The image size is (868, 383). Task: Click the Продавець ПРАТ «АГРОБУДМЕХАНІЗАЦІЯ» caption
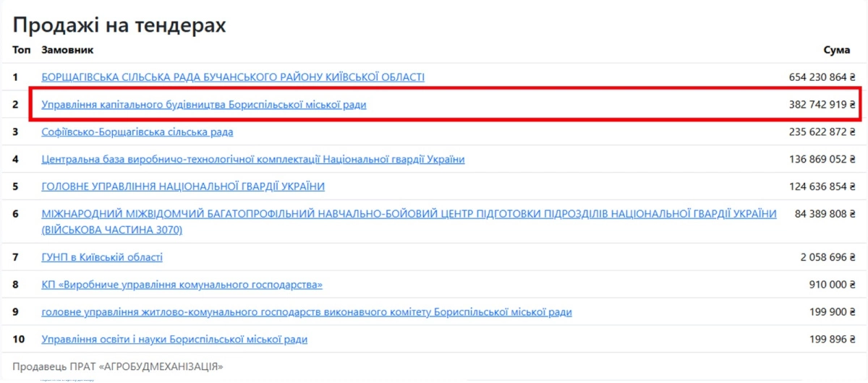(118, 366)
